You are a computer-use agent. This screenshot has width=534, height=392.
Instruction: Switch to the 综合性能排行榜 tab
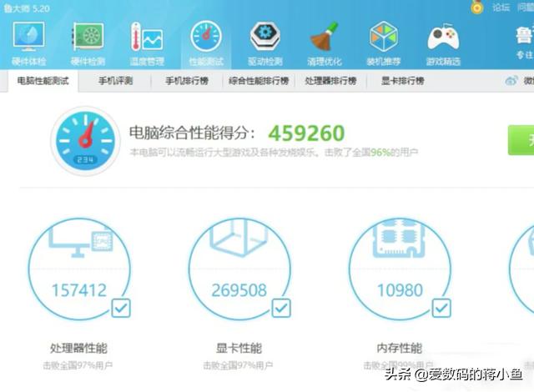(x=259, y=81)
